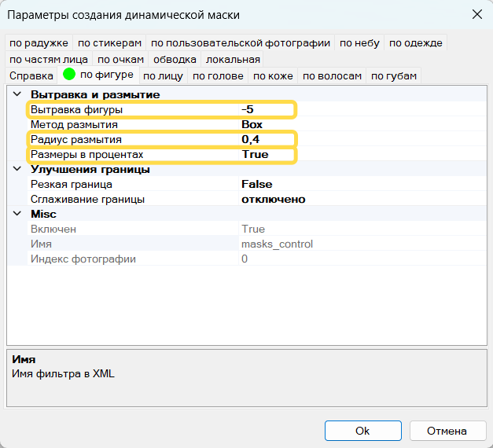The image size is (493, 448).
Task: Select the по радужке tab
Action: (39, 42)
